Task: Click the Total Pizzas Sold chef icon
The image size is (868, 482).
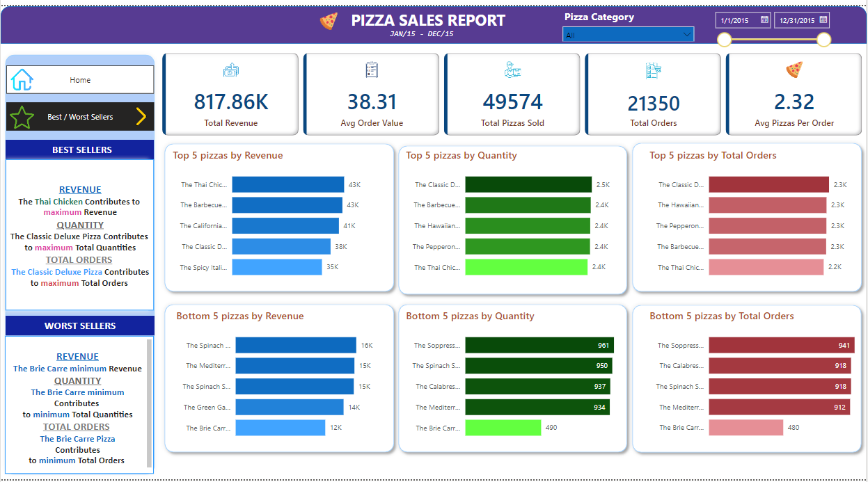Action: 511,70
